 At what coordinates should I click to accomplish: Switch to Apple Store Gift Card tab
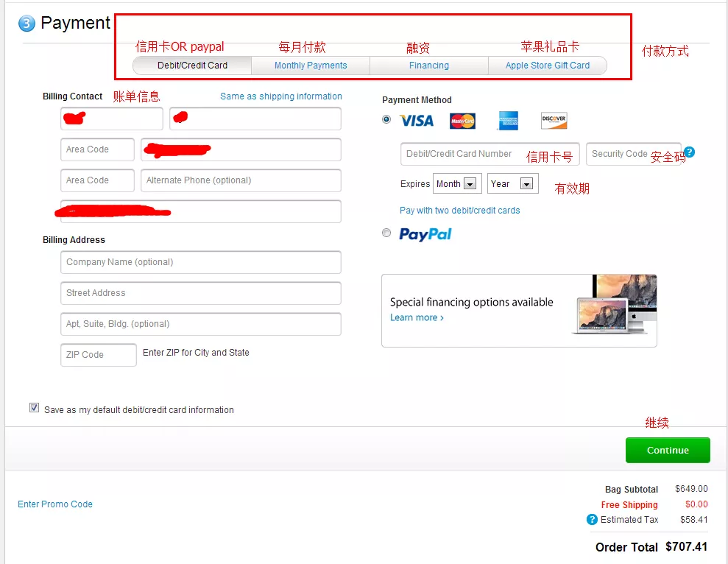(548, 66)
